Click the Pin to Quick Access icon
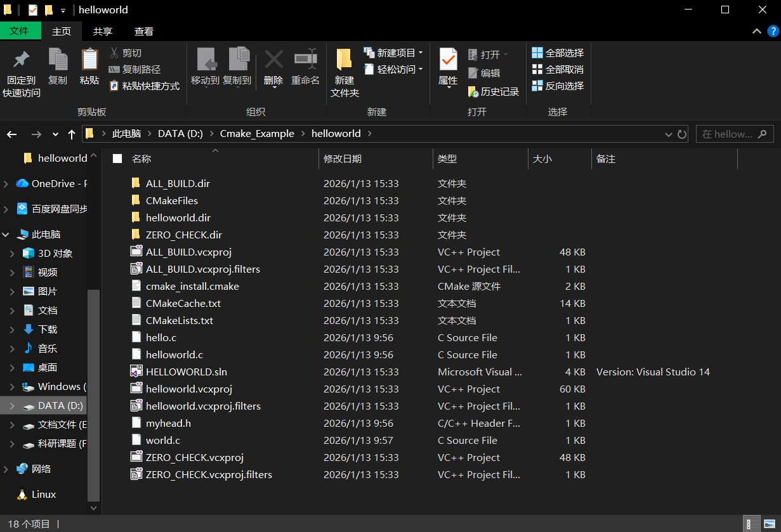The image size is (781, 532). click(21, 60)
